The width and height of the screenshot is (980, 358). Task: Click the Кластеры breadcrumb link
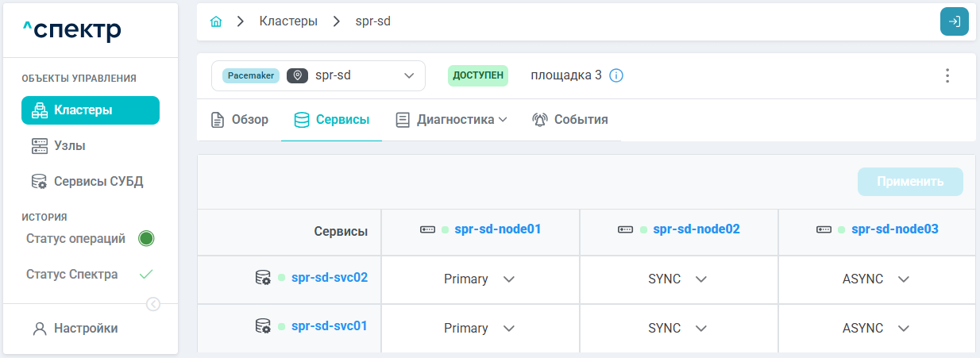pyautogui.click(x=288, y=21)
